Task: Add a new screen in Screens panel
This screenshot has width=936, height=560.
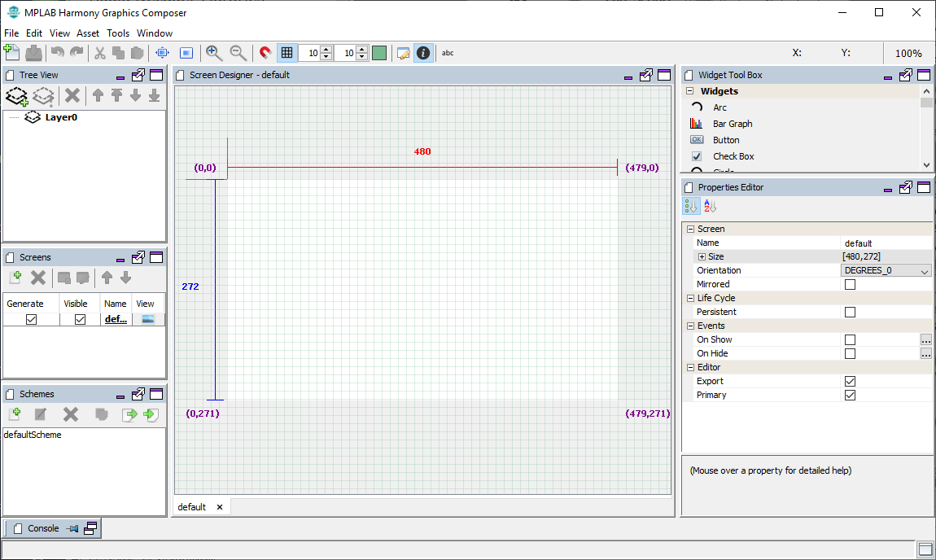Action: [x=15, y=278]
